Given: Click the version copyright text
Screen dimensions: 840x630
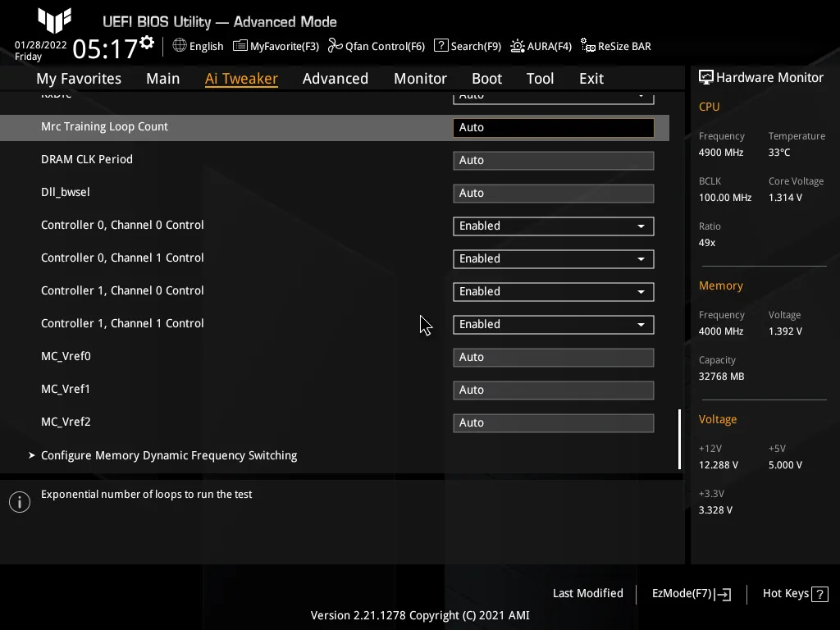Looking at the screenshot, I should point(420,615).
